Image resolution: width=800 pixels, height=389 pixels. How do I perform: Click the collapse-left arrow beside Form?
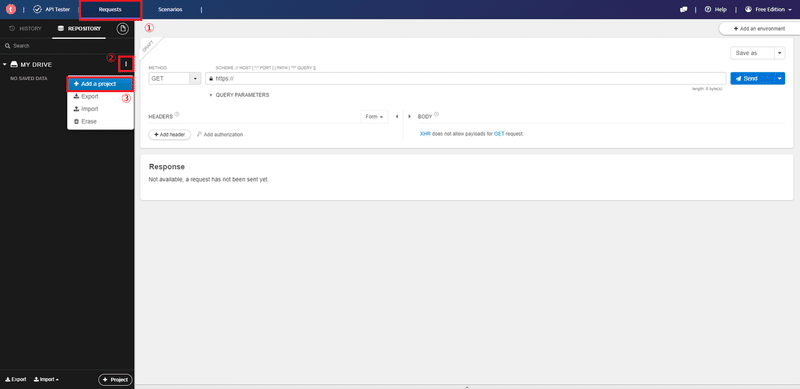(x=397, y=117)
